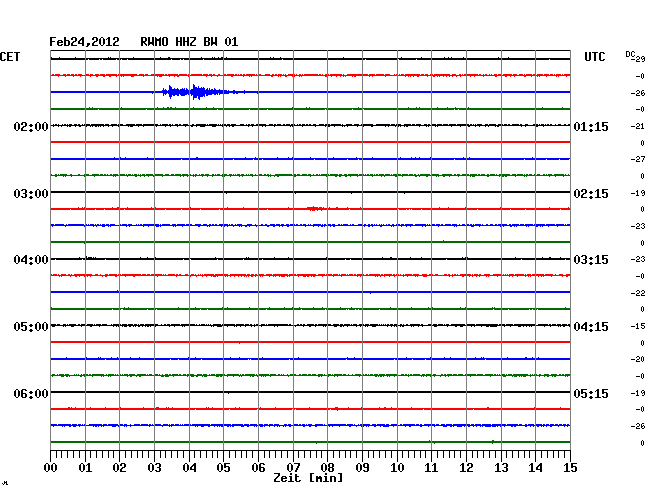Click minute tick label 07 on time axis

[293, 468]
